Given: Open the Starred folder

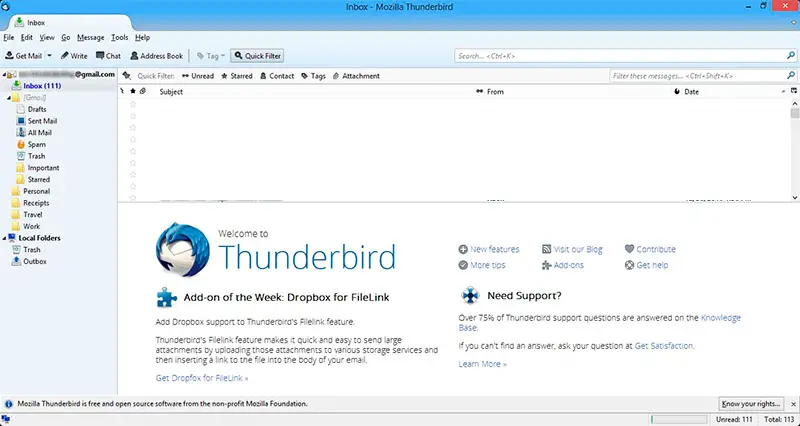Looking at the screenshot, I should 38,180.
